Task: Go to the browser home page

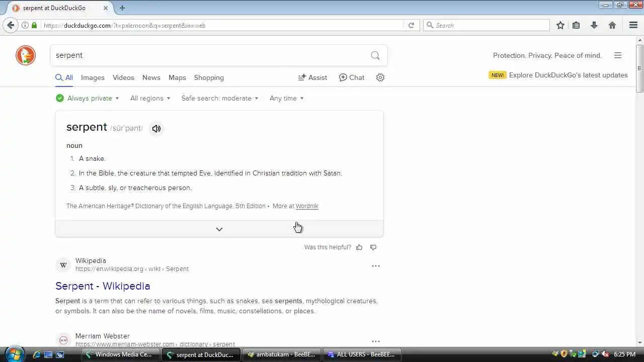Action: coord(612,25)
